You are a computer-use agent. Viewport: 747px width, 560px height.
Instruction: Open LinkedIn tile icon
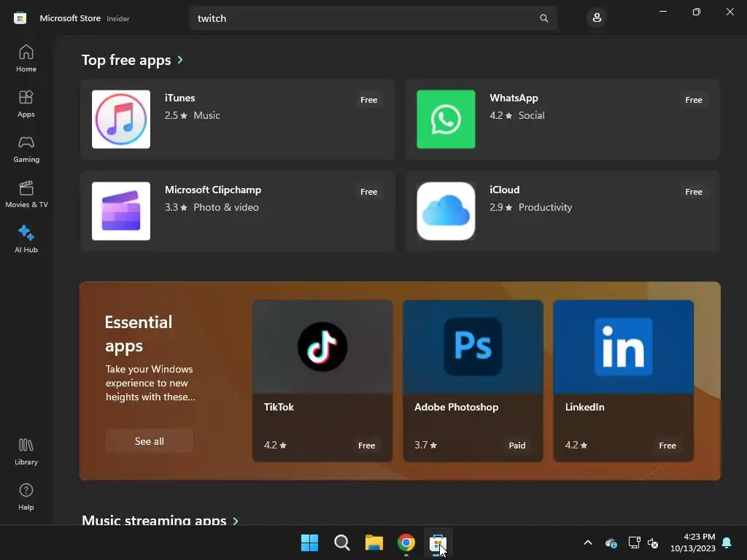click(x=623, y=346)
